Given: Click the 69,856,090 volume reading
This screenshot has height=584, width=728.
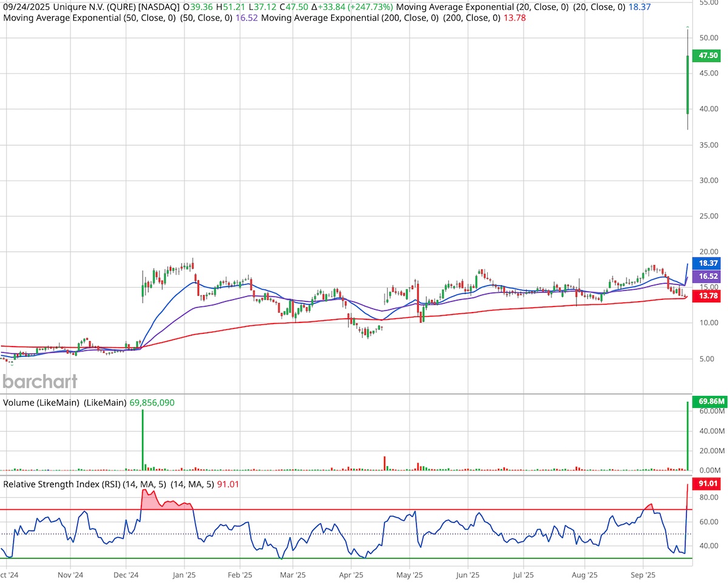Looking at the screenshot, I should click(152, 402).
